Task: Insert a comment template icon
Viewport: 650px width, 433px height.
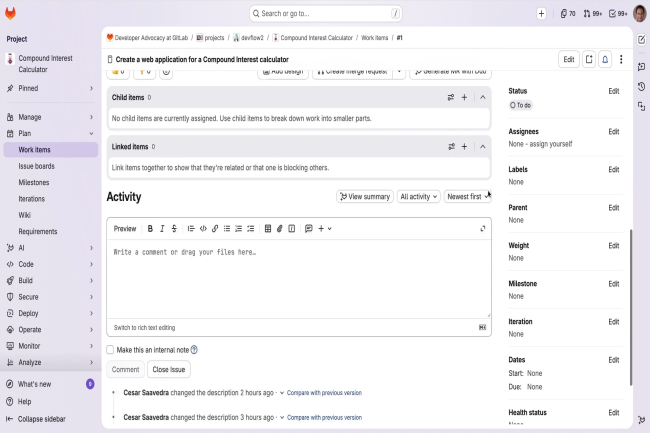Action: coord(308,229)
